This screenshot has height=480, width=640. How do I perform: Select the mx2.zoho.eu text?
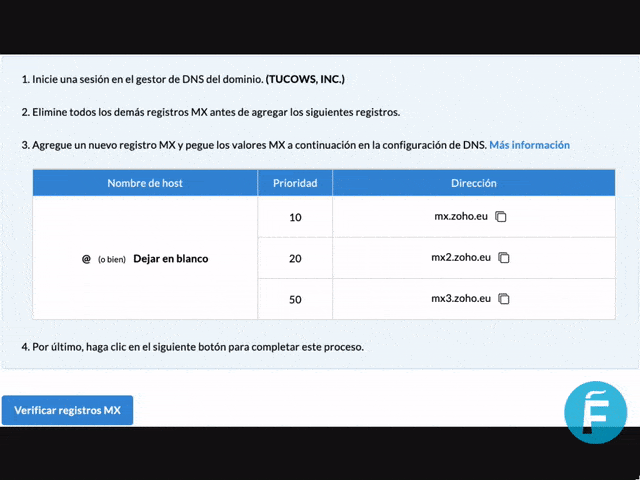pyautogui.click(x=461, y=258)
